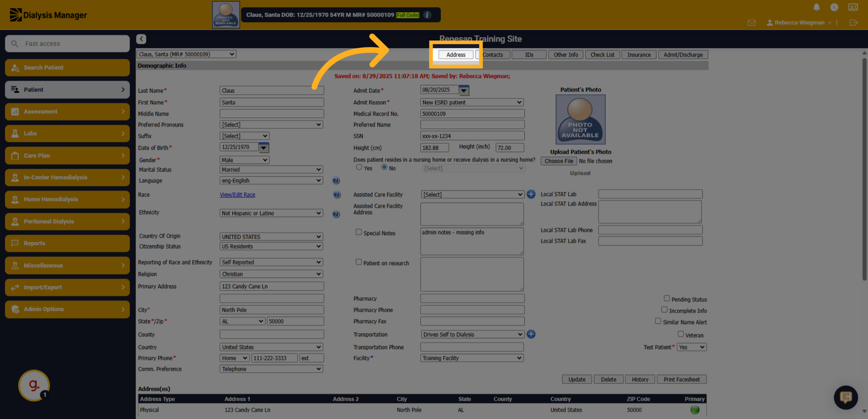Open the Preferred Pronouns dropdown
This screenshot has height=419, width=868.
[x=271, y=124]
